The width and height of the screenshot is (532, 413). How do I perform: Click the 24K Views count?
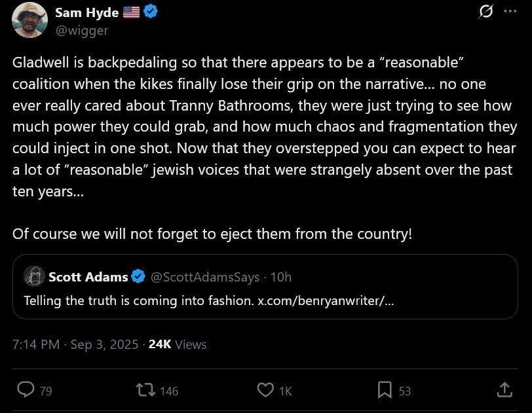(x=177, y=344)
